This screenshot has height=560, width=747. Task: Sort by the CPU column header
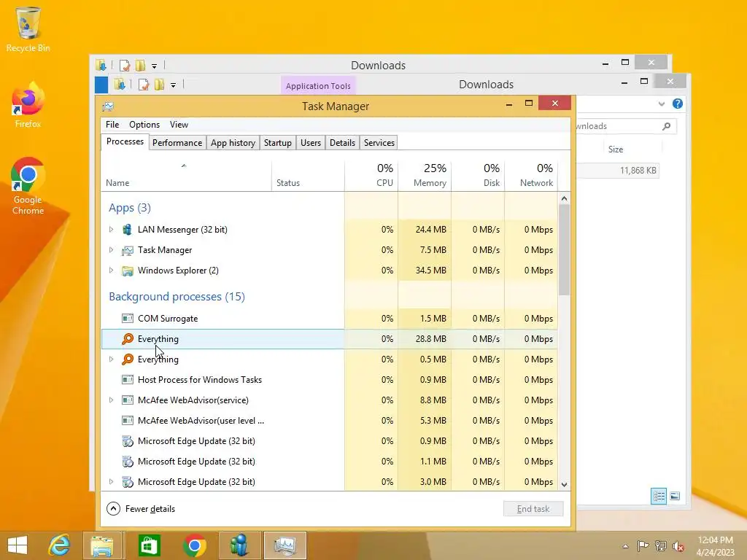pos(371,176)
